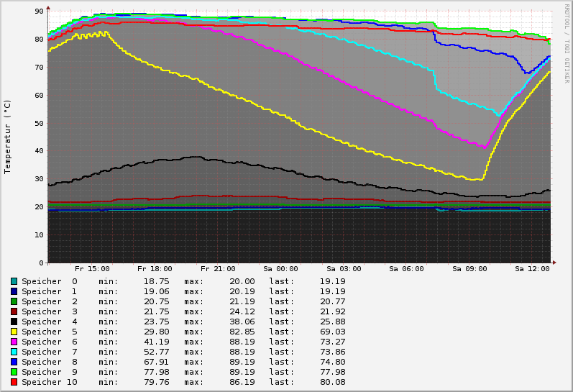573x392 pixels.
Task: Click the Speicher 10 legend label text
Action: (x=50, y=382)
